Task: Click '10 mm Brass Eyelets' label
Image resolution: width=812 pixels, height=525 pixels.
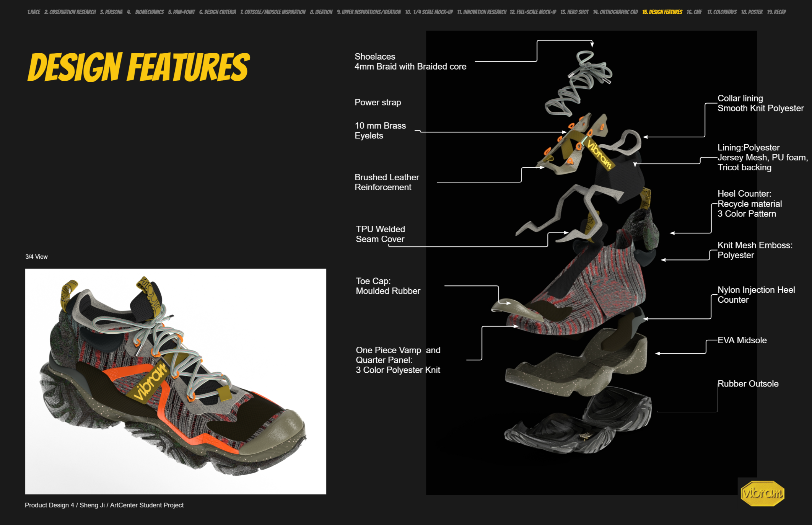Action: pyautogui.click(x=380, y=130)
